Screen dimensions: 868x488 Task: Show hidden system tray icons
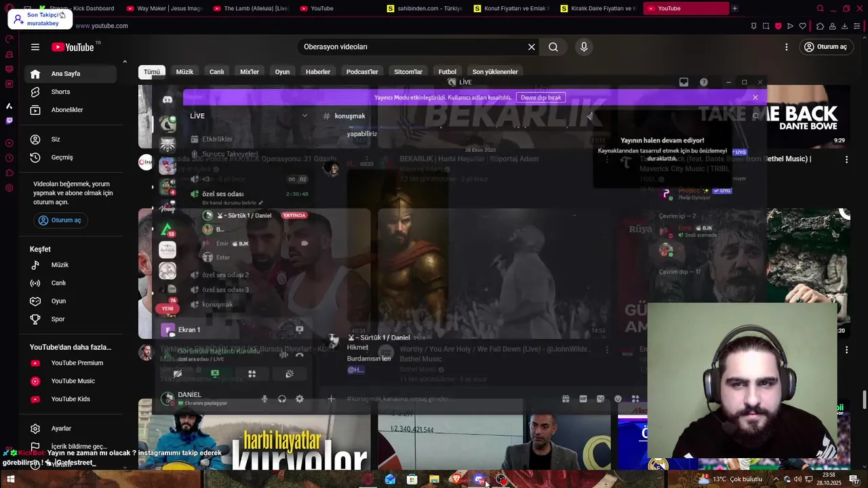tap(776, 479)
